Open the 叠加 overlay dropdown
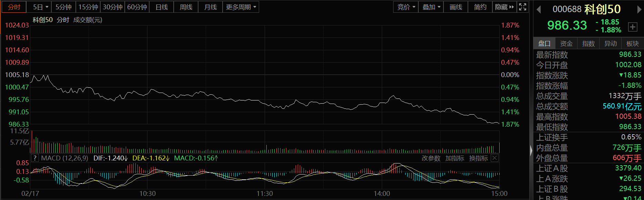The height and width of the screenshot is (200, 644). click(431, 7)
